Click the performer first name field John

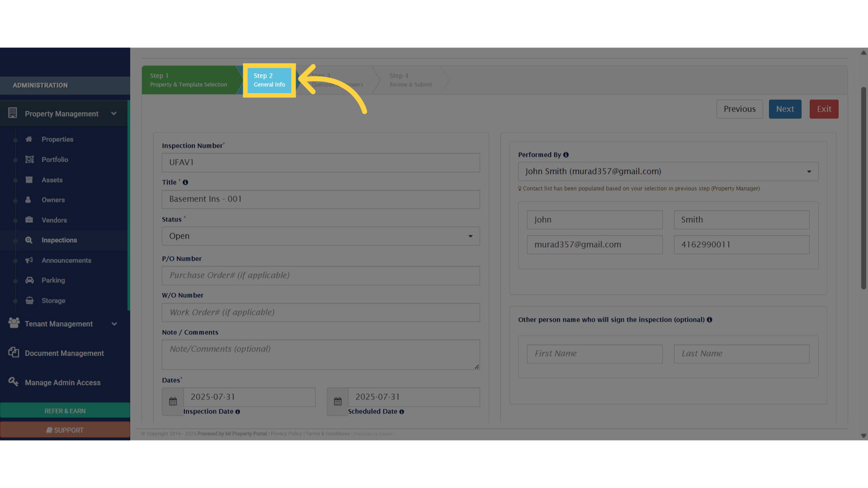[x=595, y=220]
